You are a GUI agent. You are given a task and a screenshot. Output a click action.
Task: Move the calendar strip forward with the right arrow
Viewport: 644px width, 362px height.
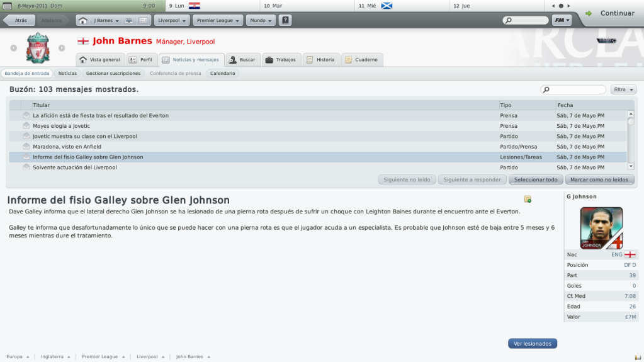[569, 6]
